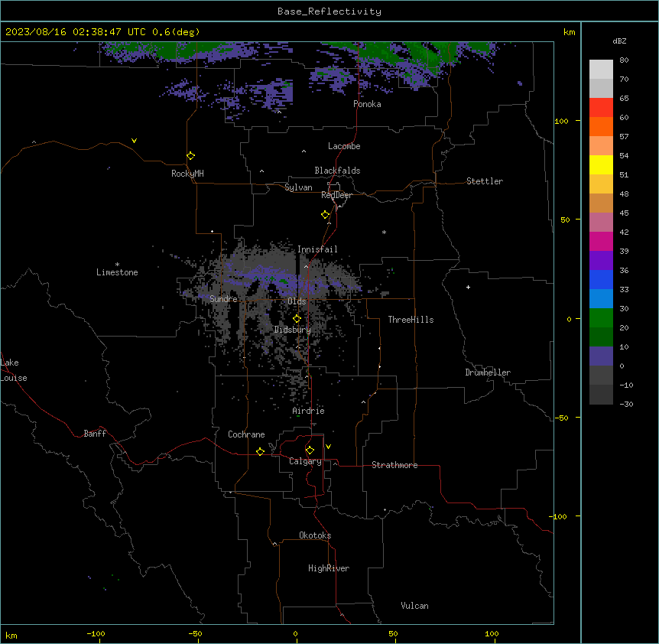Viewport: 659px width, 644px height.
Task: Click the Base_Reflectivity title text
Action: click(x=329, y=11)
